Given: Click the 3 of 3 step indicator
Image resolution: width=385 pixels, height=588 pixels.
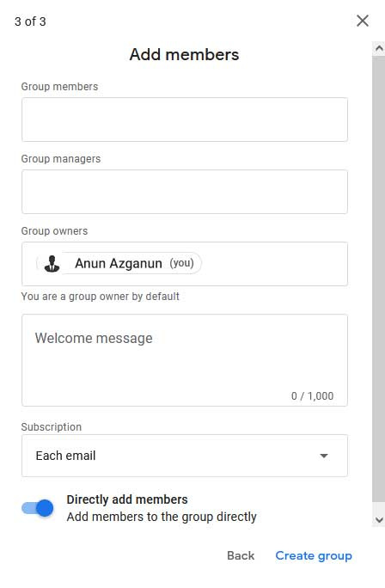Looking at the screenshot, I should tap(30, 21).
